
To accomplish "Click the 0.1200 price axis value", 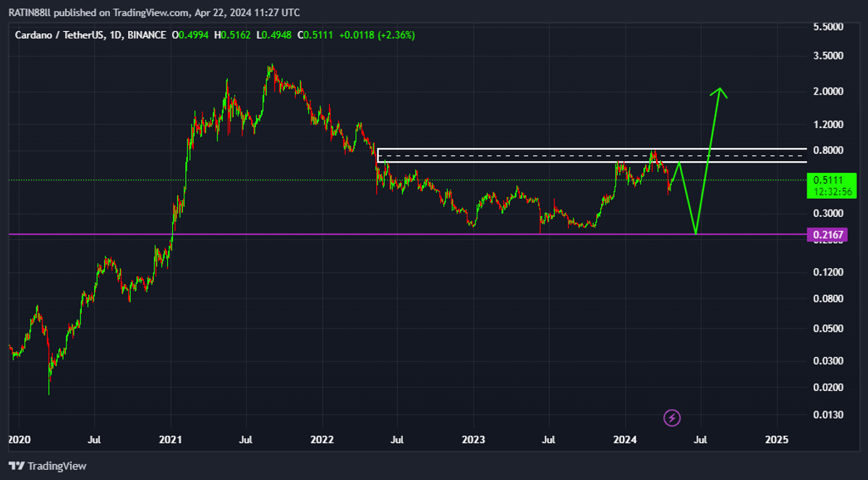I will coord(829,273).
